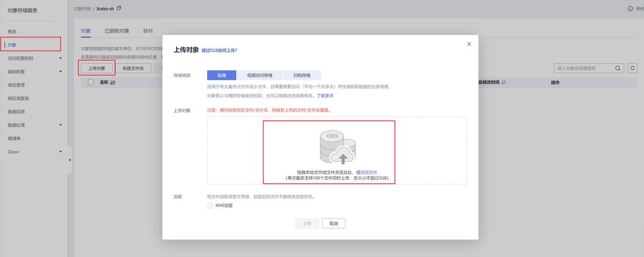Select all objects checkbox in table header
Screen dimensions: 644x257
click(91, 82)
